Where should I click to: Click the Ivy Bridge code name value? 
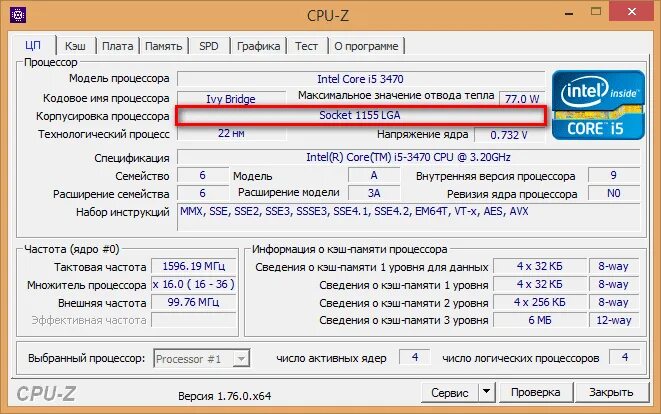[x=231, y=99]
